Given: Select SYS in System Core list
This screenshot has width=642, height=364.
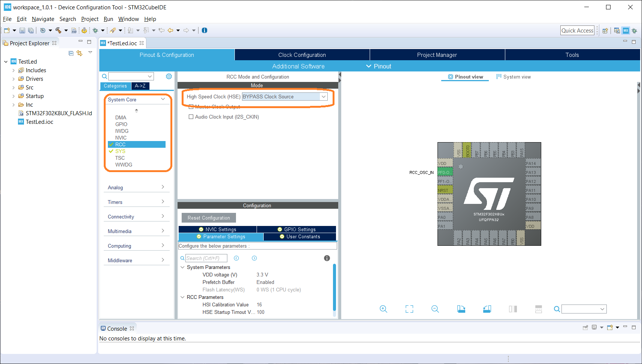Looking at the screenshot, I should 120,151.
